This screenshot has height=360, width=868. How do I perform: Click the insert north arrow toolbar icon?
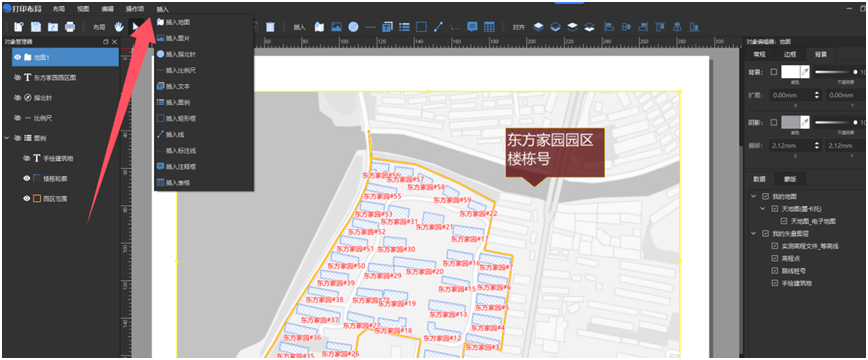click(353, 27)
